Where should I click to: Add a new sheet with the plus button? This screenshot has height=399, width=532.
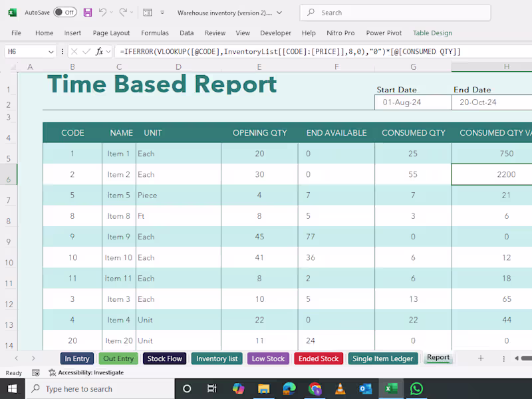pyautogui.click(x=480, y=358)
